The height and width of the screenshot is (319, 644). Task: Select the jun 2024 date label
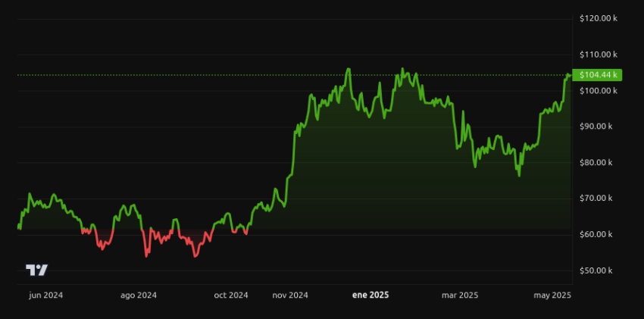click(45, 296)
